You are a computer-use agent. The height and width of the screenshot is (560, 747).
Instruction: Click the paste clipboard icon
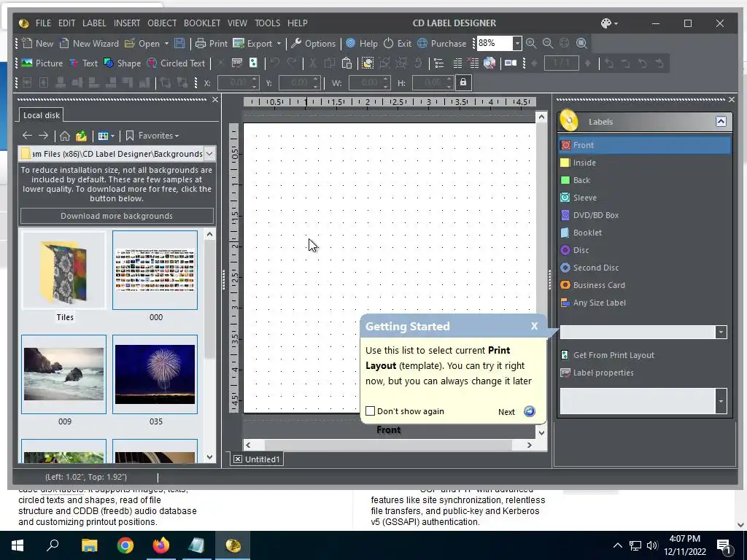347,63
